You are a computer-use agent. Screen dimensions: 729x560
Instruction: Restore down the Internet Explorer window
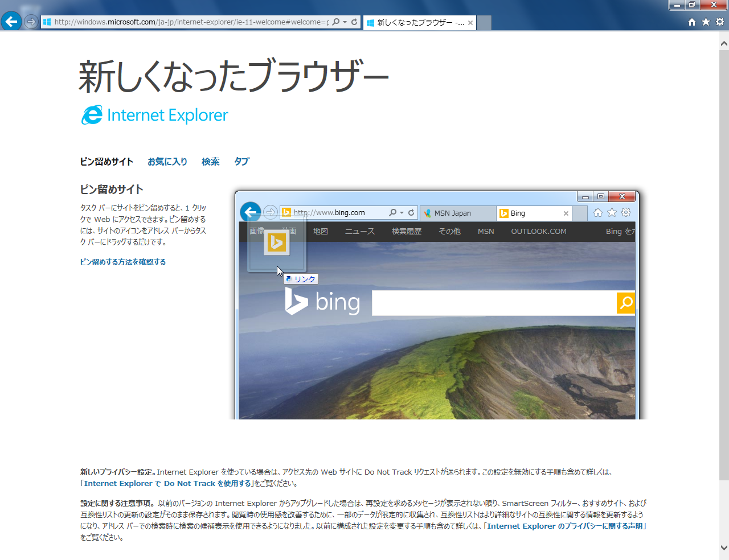point(691,5)
